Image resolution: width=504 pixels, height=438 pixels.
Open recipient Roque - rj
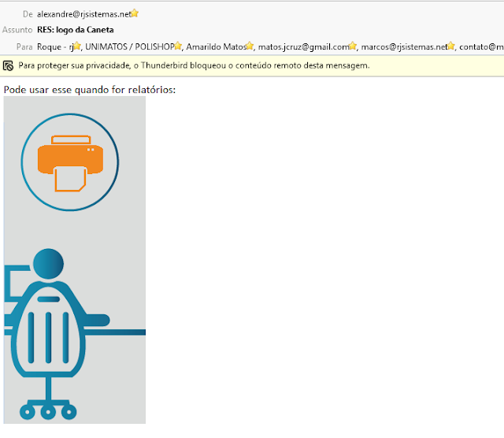55,47
